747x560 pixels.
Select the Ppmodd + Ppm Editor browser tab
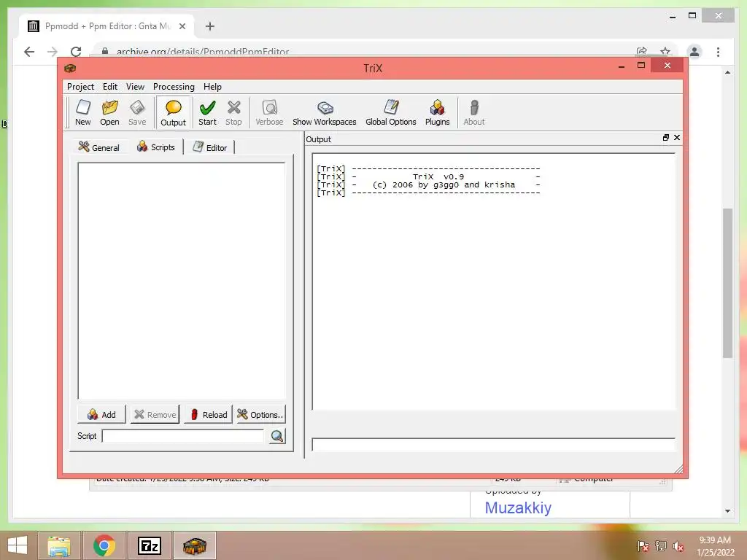point(107,26)
